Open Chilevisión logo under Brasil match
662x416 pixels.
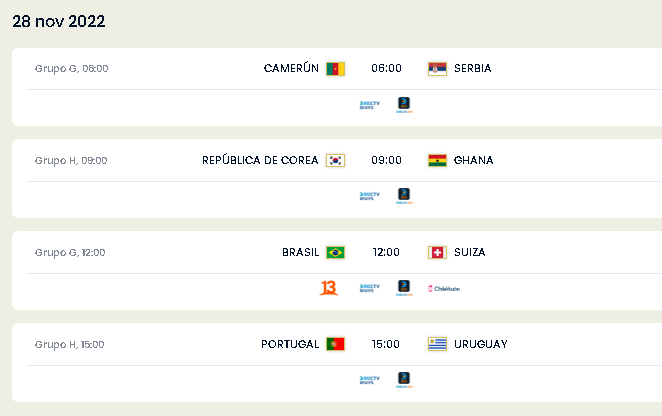click(x=444, y=289)
